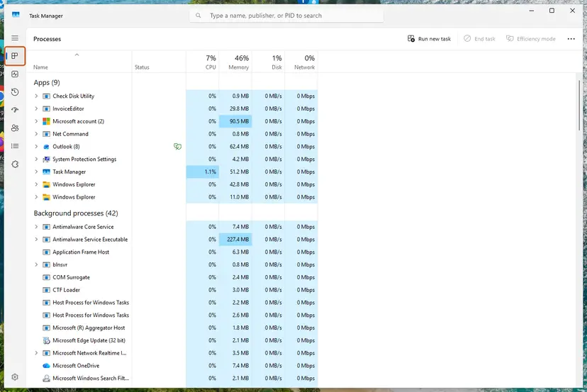Click the first Windows Explorer folder icon

tap(46, 184)
